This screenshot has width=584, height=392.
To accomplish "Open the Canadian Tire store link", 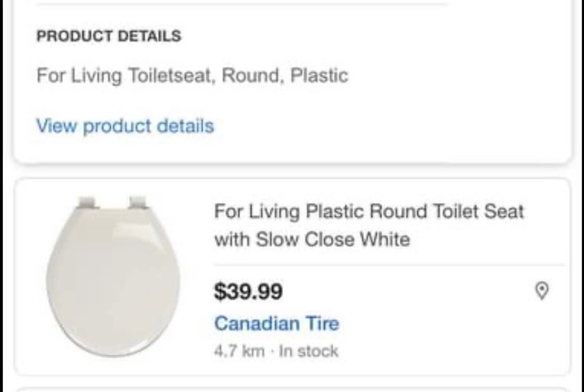I will click(277, 323).
